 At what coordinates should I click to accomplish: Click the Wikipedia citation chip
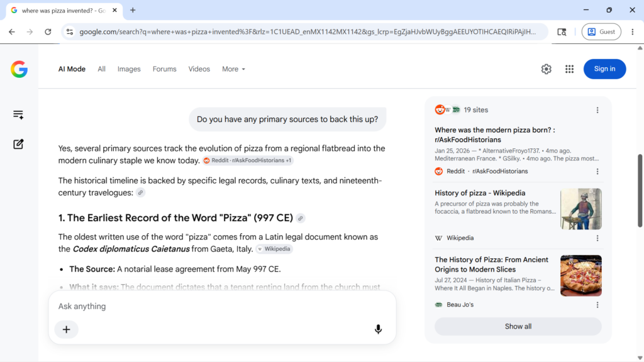[x=274, y=249]
